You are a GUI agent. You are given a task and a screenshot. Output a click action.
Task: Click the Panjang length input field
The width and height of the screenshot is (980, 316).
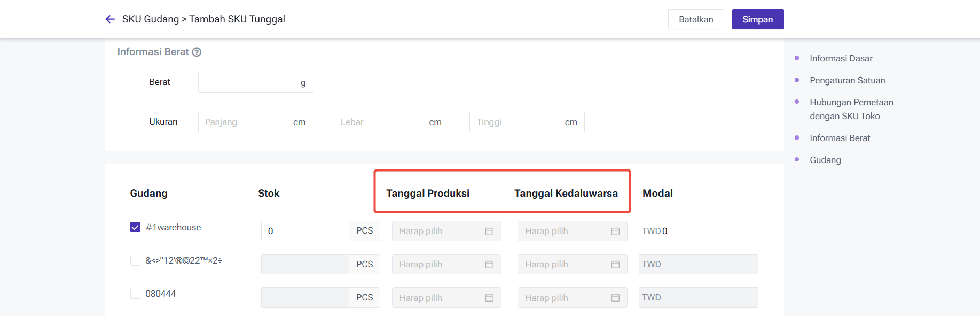pos(246,122)
